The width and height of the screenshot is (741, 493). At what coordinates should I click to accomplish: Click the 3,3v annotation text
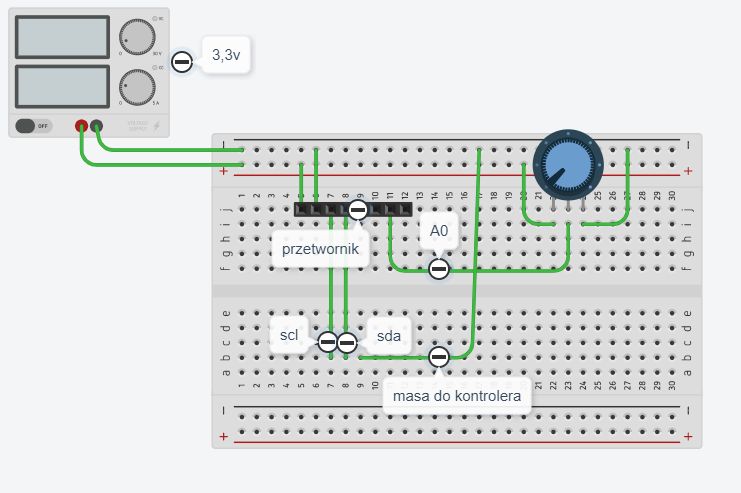point(226,55)
